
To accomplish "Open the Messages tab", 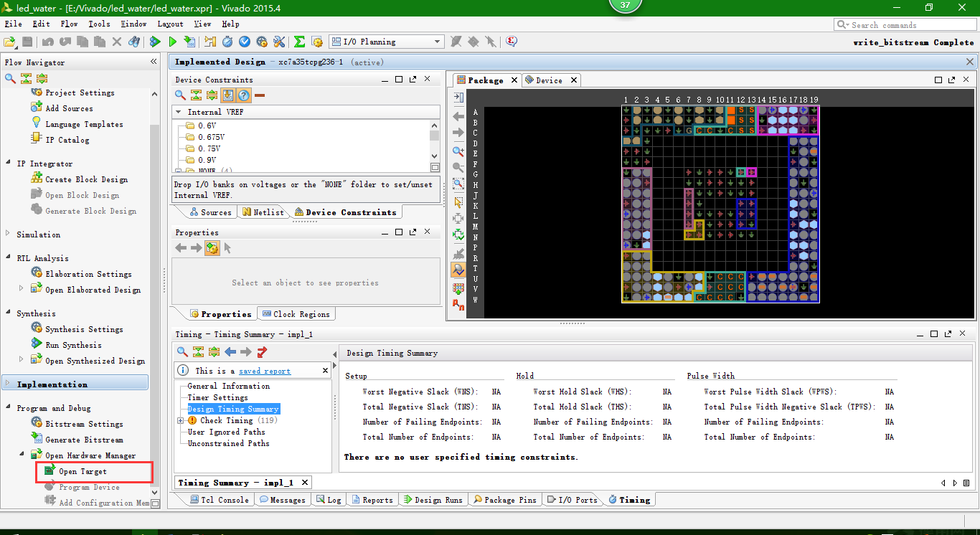I will pyautogui.click(x=282, y=500).
